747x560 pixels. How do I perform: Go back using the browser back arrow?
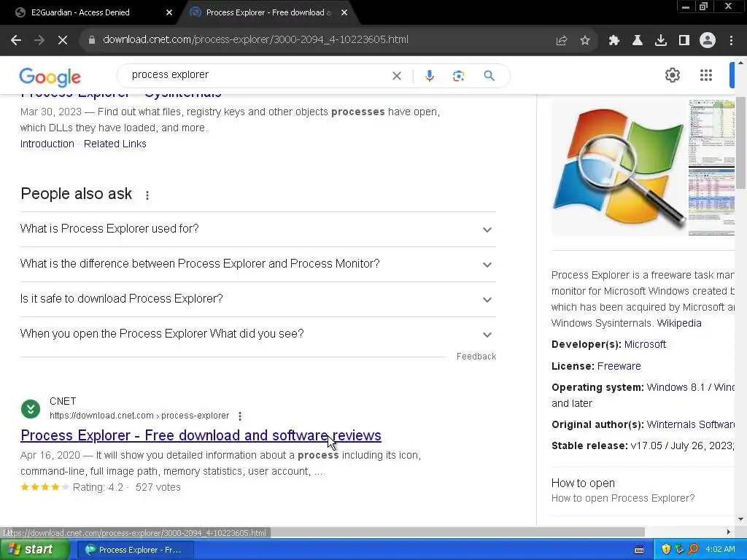[x=16, y=40]
